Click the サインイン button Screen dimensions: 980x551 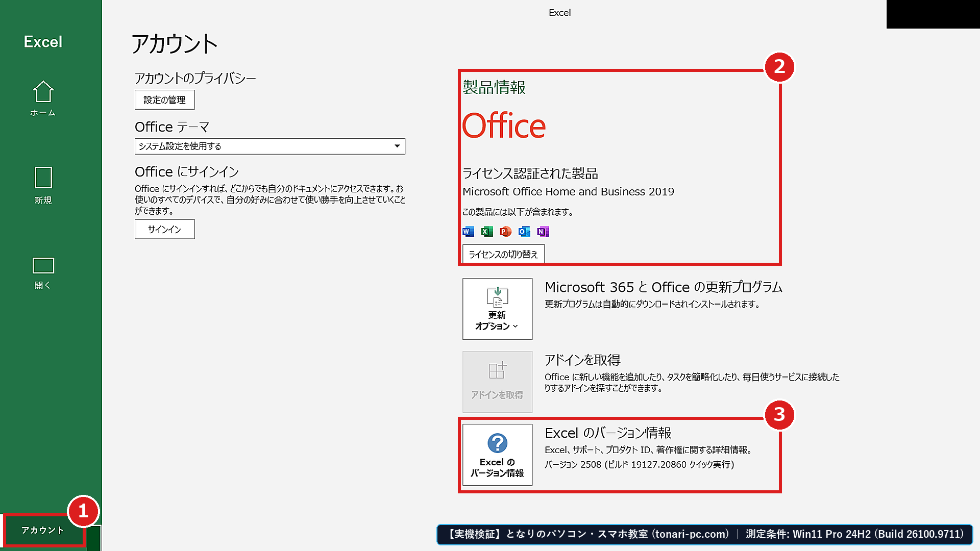point(164,229)
